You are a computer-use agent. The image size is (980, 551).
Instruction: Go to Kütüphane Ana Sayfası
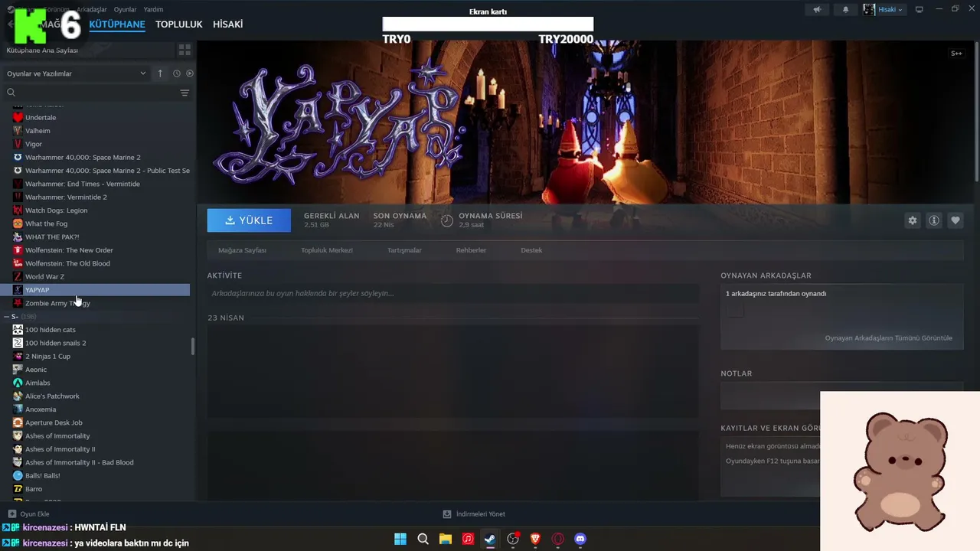42,51
